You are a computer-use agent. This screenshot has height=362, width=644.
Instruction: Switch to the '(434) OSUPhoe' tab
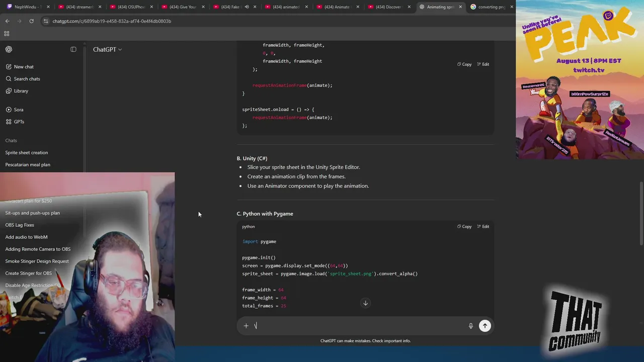point(131,7)
